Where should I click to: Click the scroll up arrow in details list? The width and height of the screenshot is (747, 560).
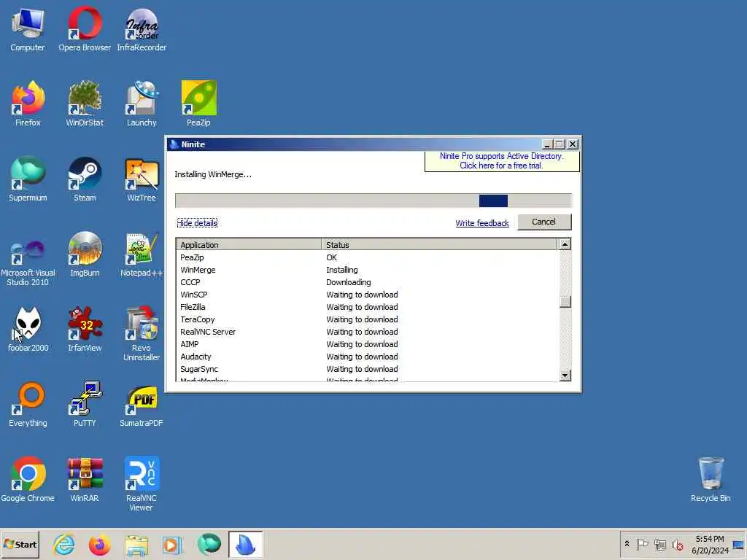click(565, 244)
